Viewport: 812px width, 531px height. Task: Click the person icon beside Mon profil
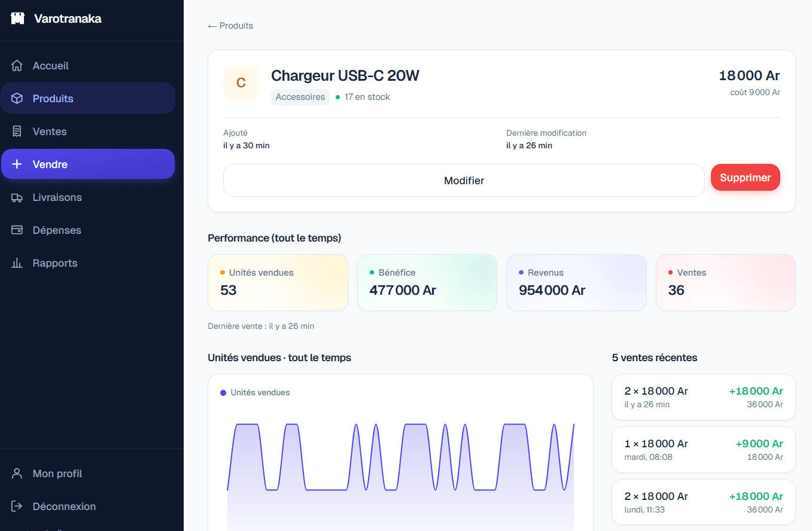click(x=17, y=474)
